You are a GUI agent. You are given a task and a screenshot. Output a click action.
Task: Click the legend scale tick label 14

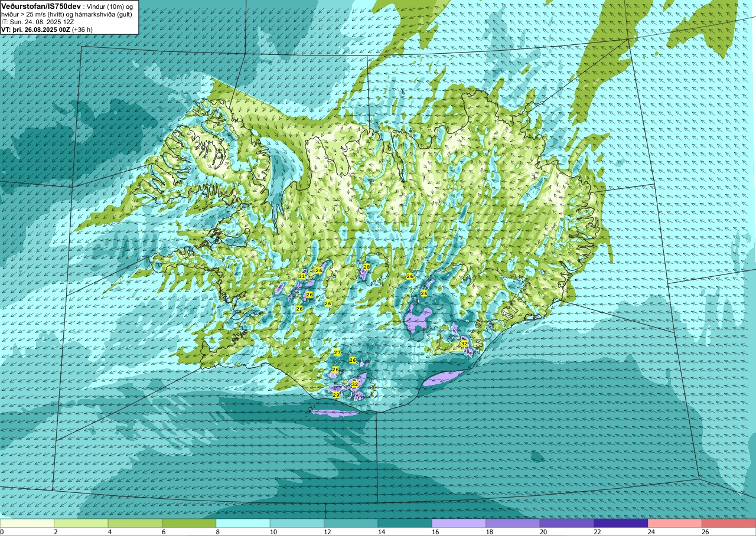coord(382,532)
